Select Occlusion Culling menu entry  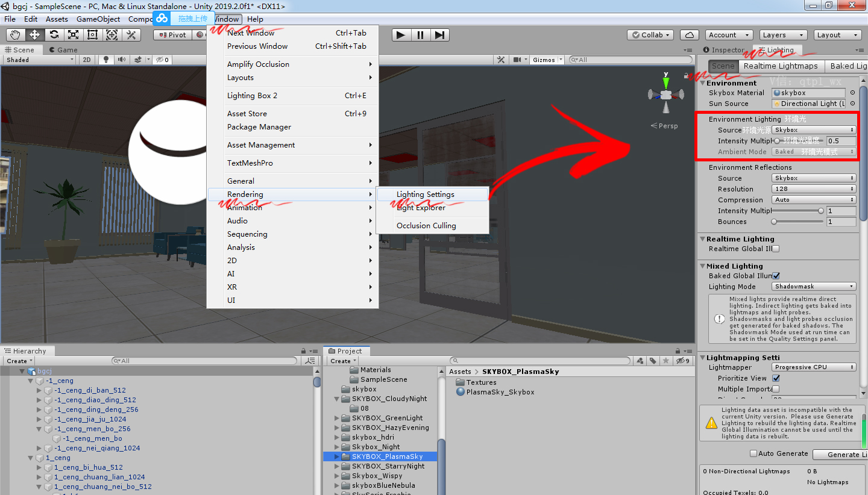[x=432, y=226]
